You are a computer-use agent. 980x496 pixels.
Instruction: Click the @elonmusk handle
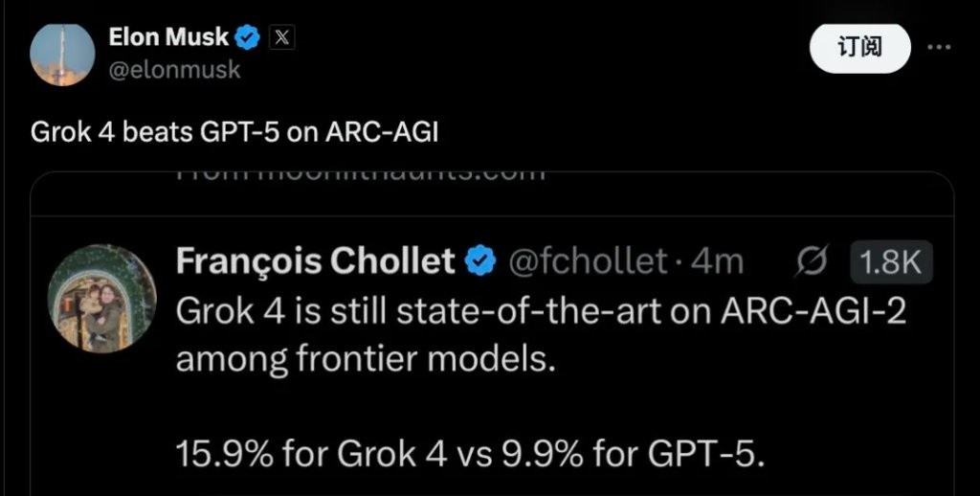pos(174,70)
